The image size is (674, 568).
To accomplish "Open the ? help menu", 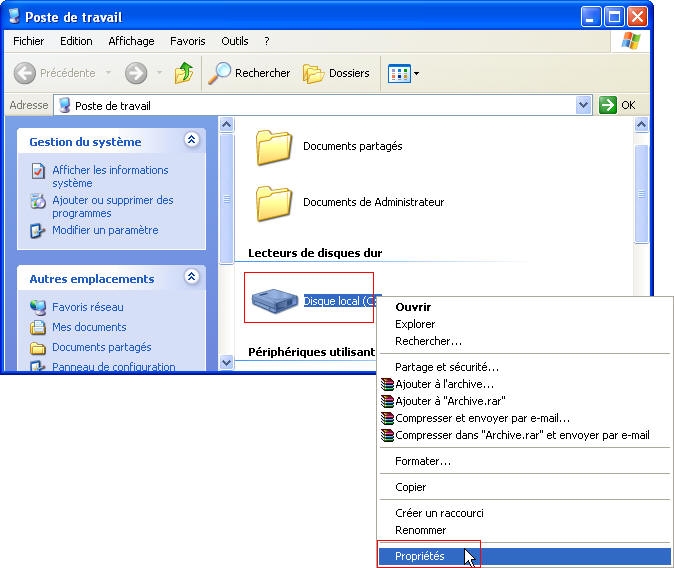I will point(267,41).
